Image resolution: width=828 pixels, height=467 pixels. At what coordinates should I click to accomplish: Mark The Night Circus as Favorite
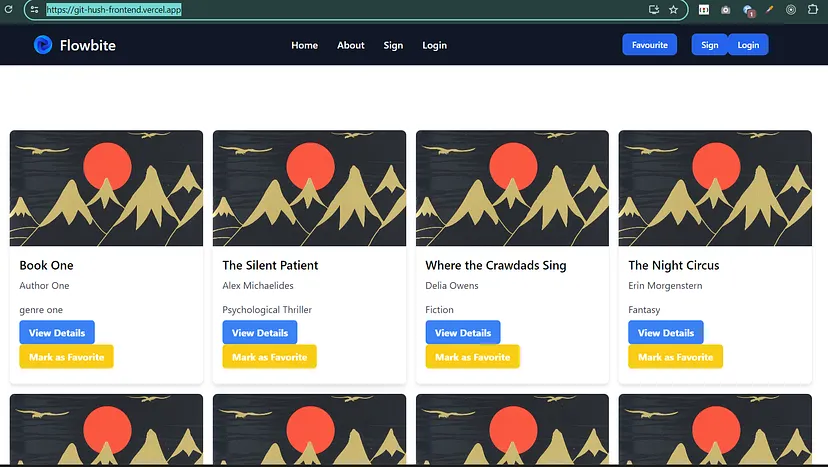tap(675, 357)
